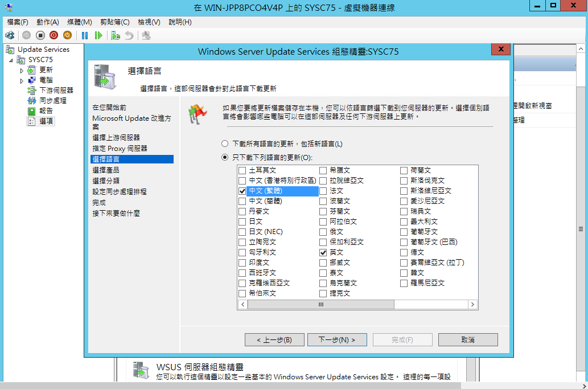Click the WSUS 伺服器組態精靈 icon in background

click(141, 370)
